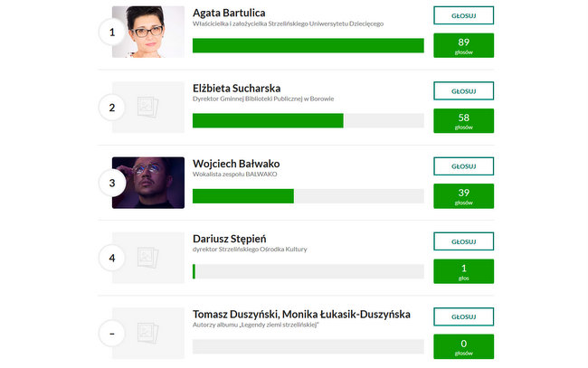
Task: Cast a vote for Dariusz Stępień
Action: 463,241
